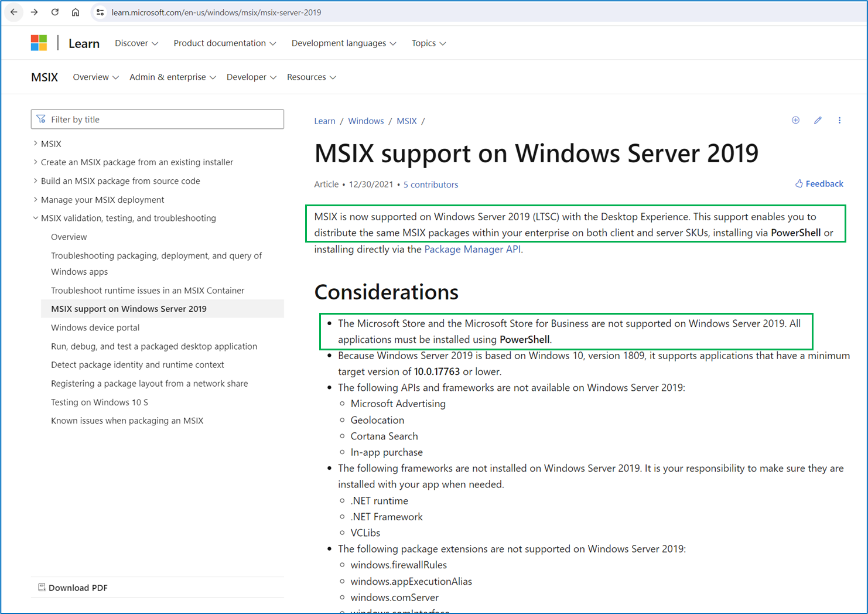868x614 pixels.
Task: Open the Product documentation dropdown
Action: [224, 43]
